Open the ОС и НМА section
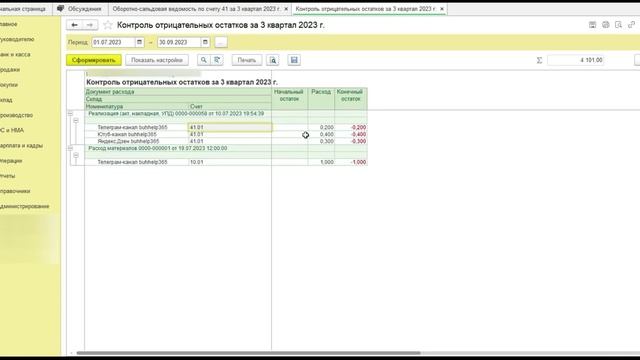This screenshot has height=360, width=640. 12,130
